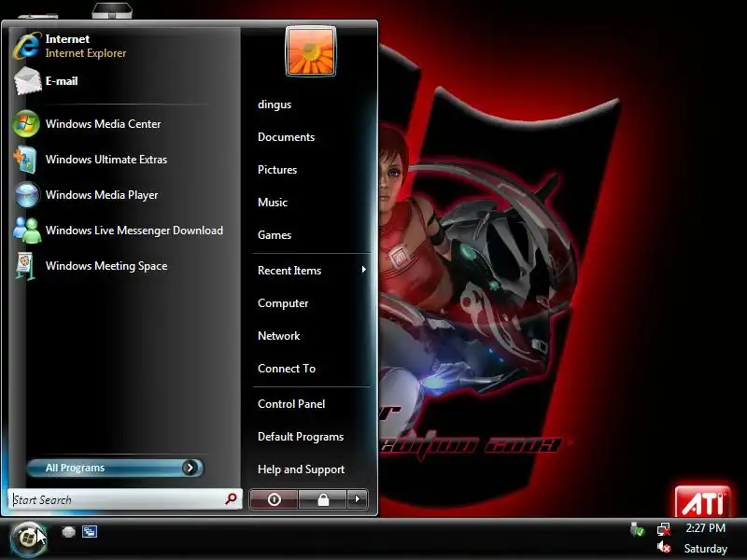The height and width of the screenshot is (560, 747).
Task: Click the orange flower user picture
Action: pyautogui.click(x=311, y=51)
